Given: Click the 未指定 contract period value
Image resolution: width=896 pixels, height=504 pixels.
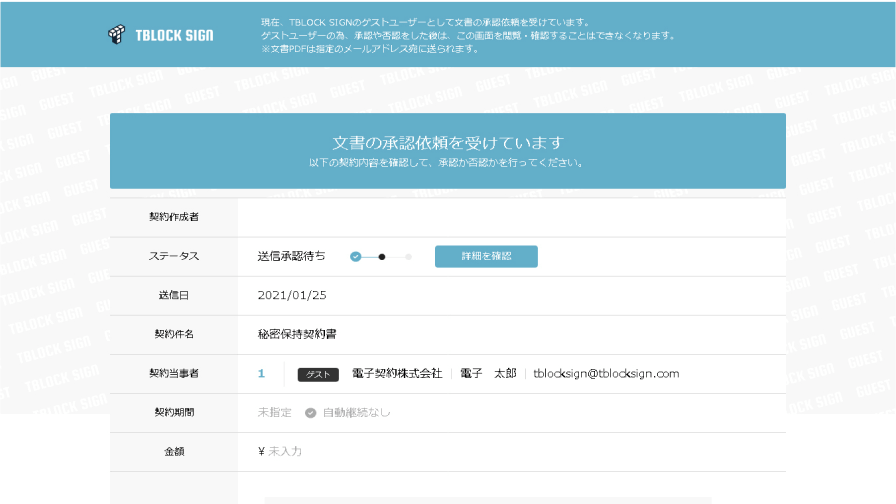Looking at the screenshot, I should (275, 413).
